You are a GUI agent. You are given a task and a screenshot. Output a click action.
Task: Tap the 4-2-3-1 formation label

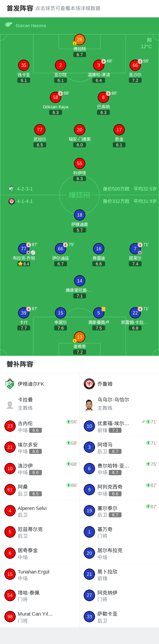[x=25, y=189]
